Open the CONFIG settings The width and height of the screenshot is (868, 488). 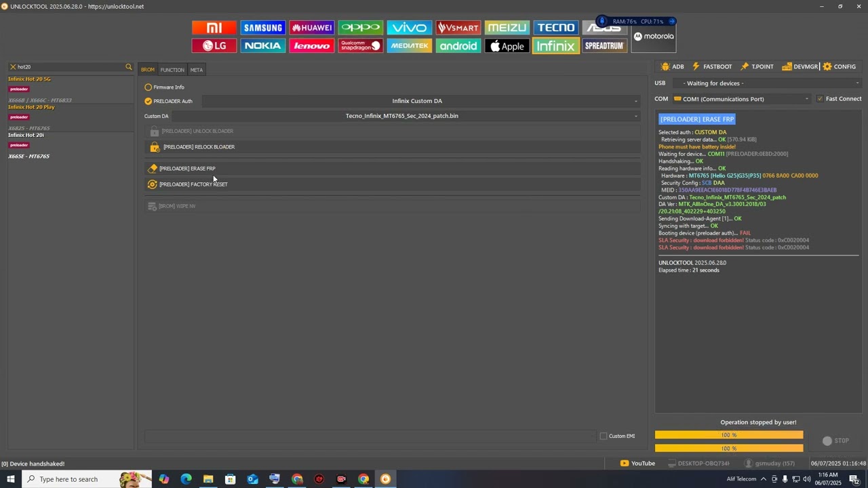coord(840,66)
